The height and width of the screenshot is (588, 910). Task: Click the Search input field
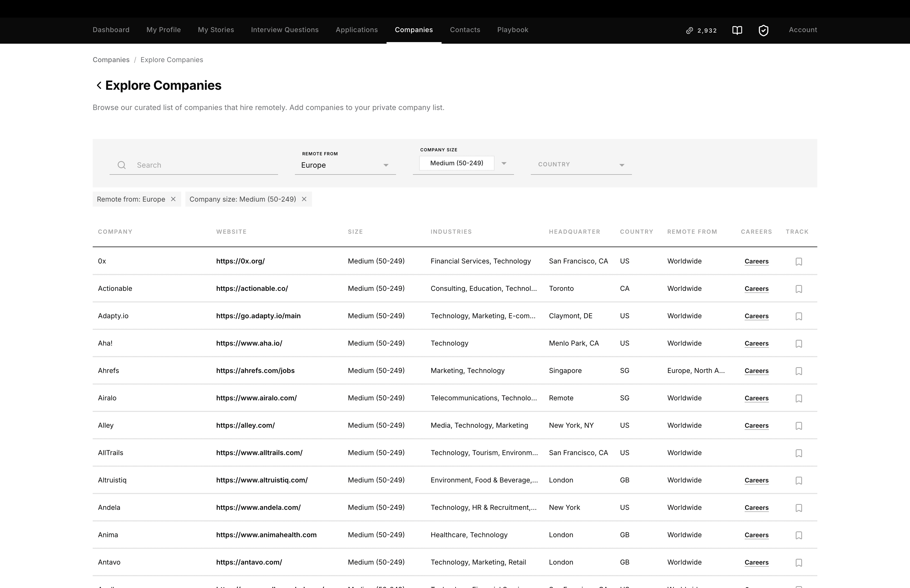[194, 165]
